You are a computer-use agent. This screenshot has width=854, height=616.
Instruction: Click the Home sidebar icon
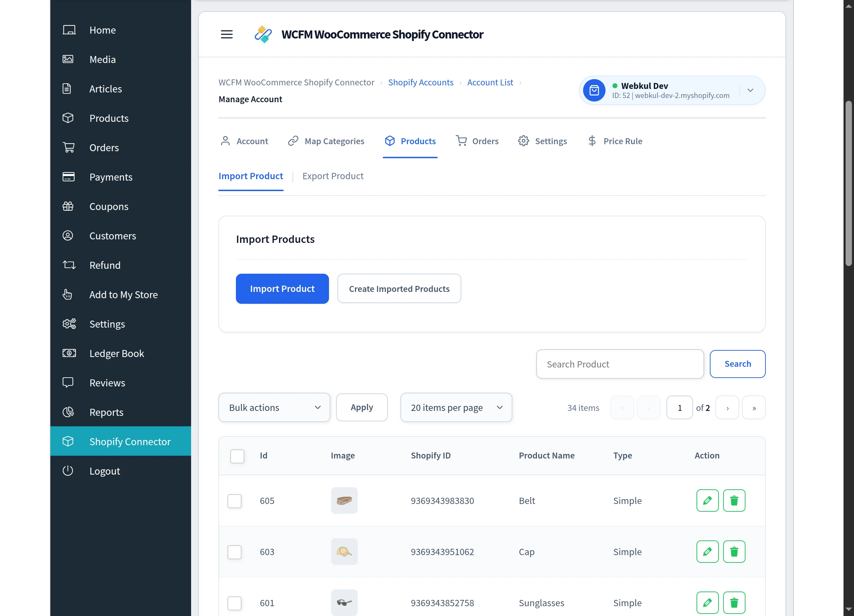coord(69,30)
